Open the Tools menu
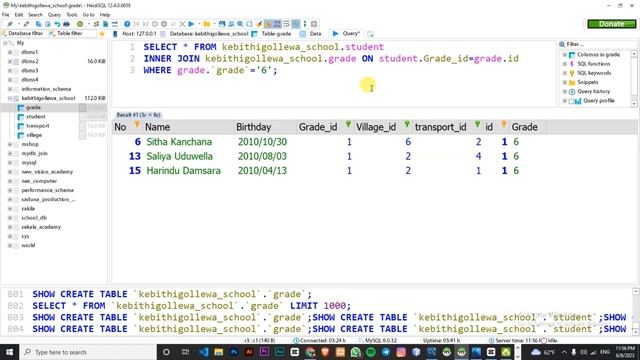The width and height of the screenshot is (640, 360). [x=71, y=15]
